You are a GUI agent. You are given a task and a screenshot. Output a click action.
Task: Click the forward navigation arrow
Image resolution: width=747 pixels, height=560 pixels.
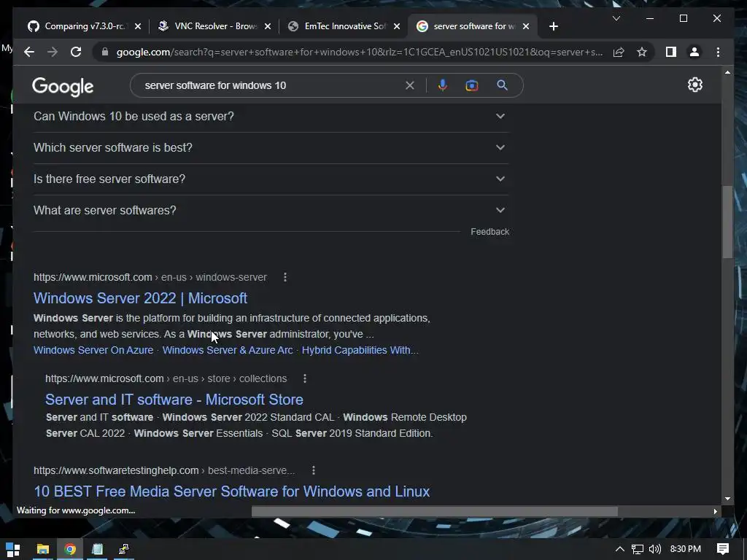pos(53,52)
